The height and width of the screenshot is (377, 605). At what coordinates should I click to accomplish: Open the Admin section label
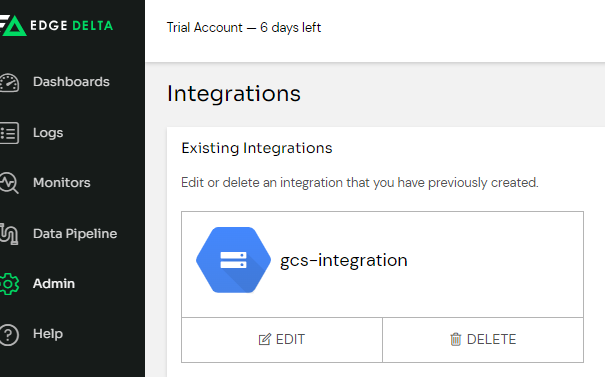[x=54, y=284]
